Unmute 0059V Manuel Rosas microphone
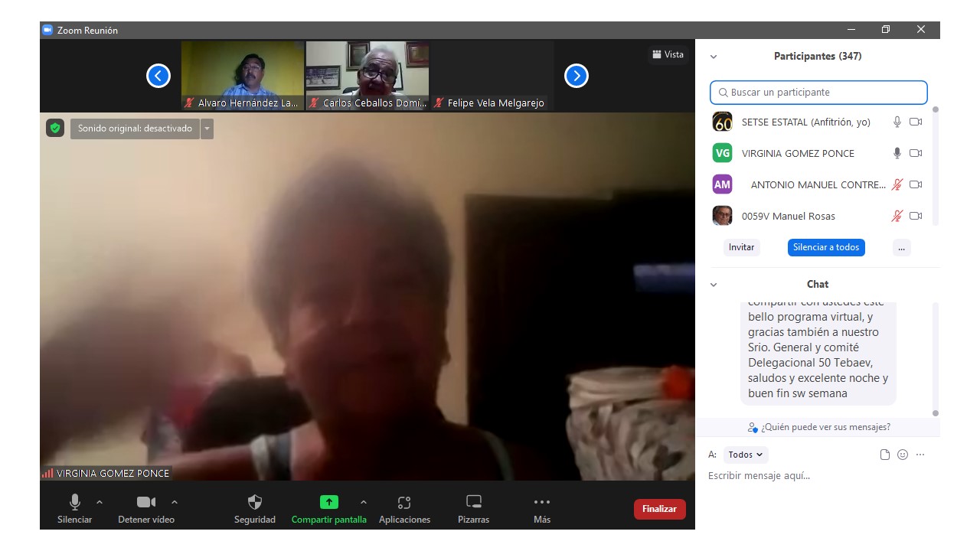Screen dimensions: 980x551 tap(897, 216)
